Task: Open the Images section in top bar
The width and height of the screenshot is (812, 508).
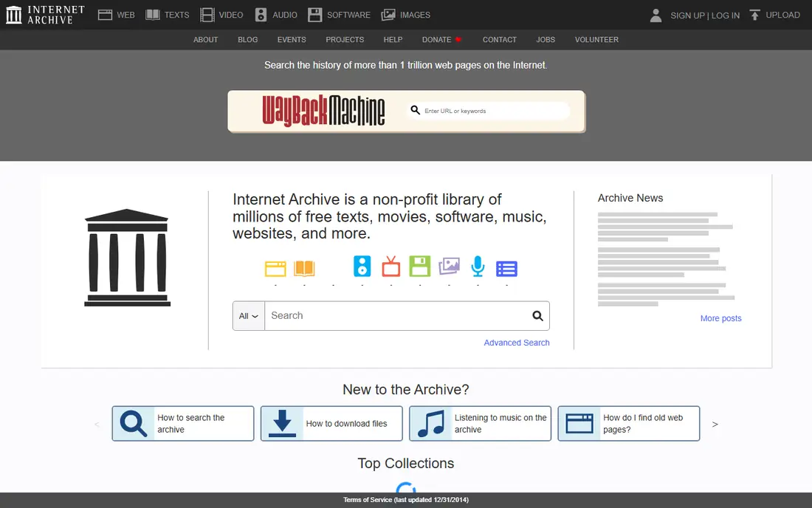Action: (406, 15)
